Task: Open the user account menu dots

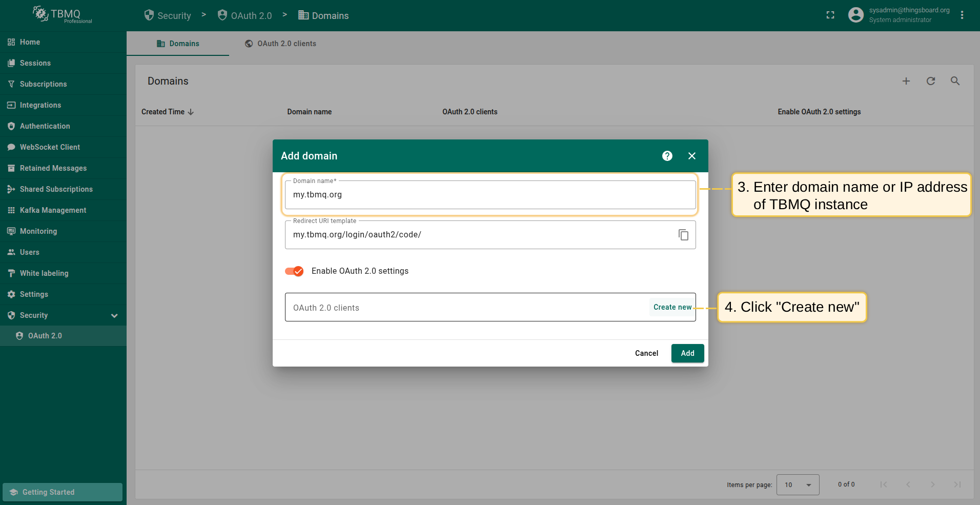Action: [962, 15]
